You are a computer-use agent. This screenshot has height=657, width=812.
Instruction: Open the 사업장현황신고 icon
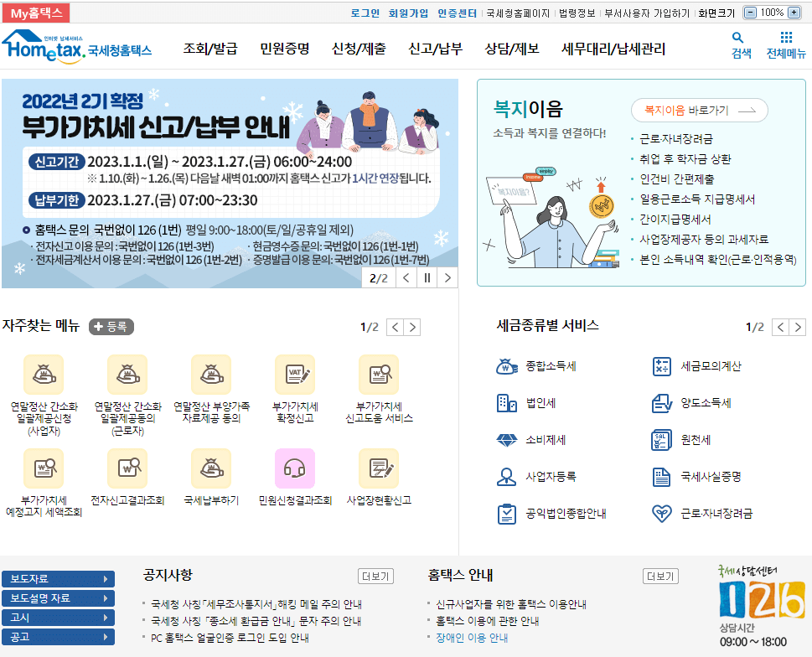click(379, 468)
